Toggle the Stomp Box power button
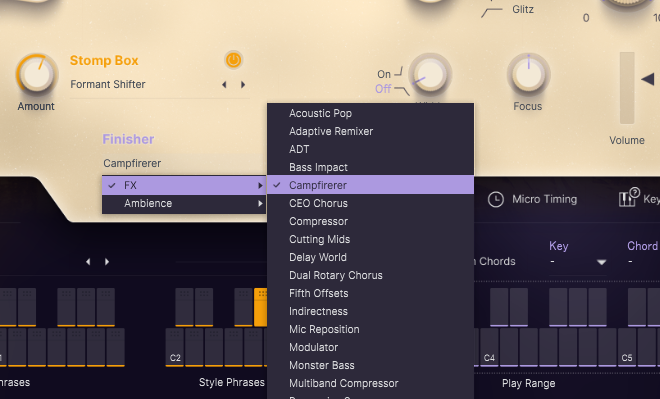 234,60
